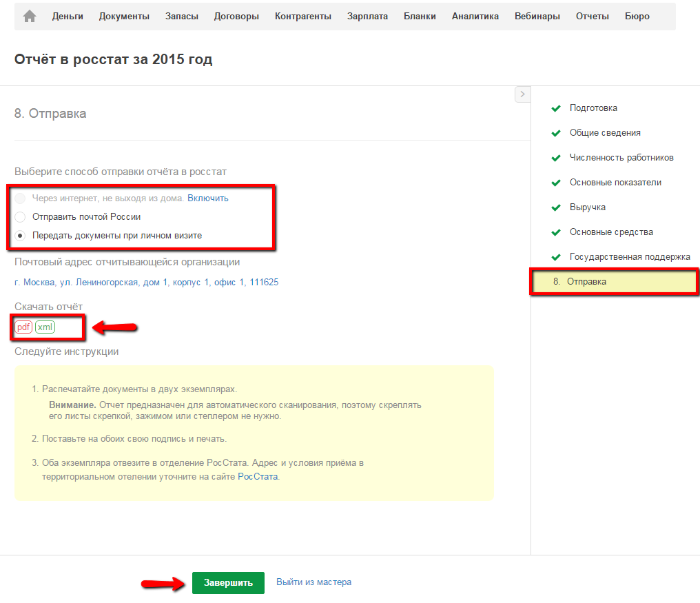Image resolution: width=700 pixels, height=603 pixels.
Task: Go to the Выручка step
Action: coord(588,207)
